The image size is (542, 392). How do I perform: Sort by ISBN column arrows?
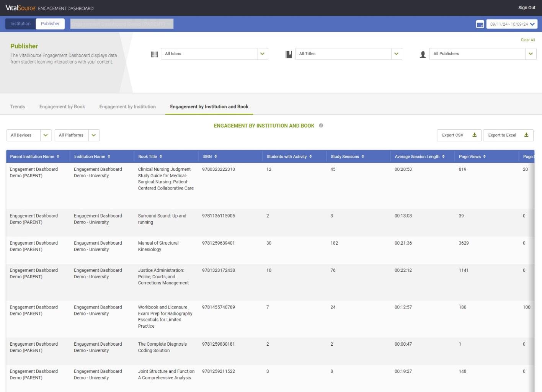[215, 157]
